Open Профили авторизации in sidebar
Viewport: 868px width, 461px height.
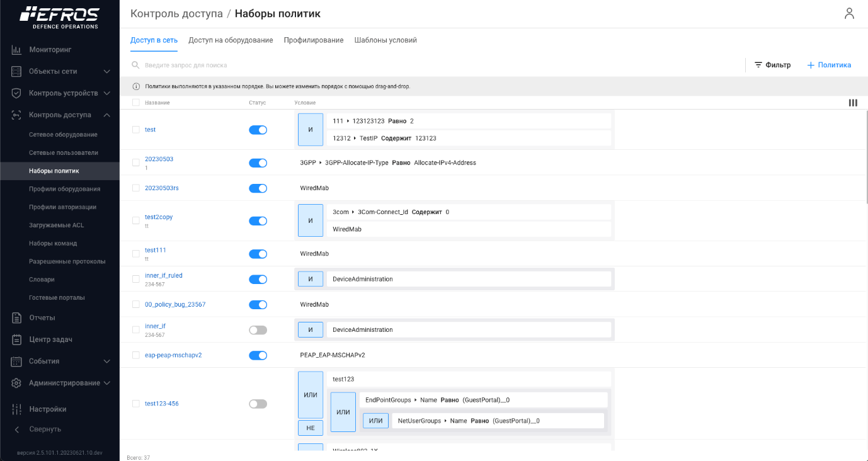tap(62, 207)
